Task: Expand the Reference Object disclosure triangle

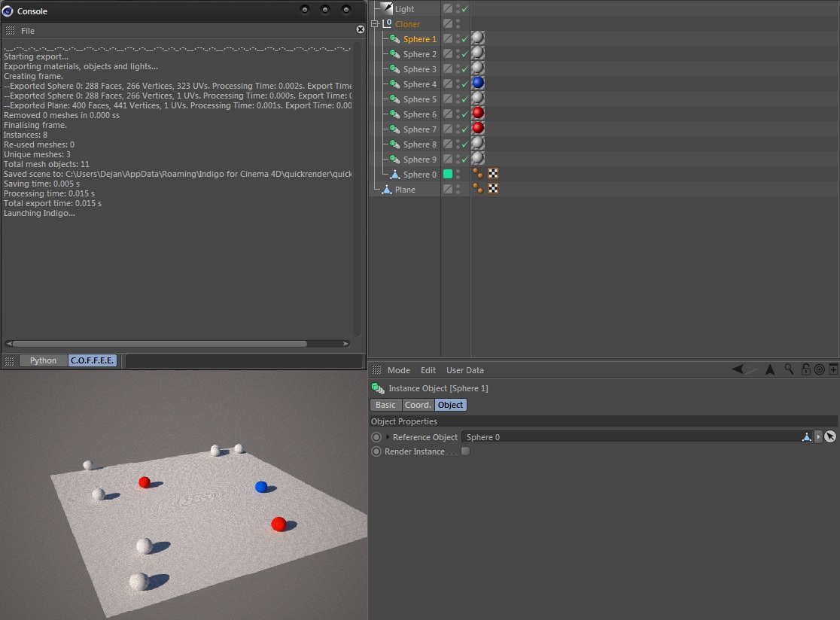Action: click(388, 437)
